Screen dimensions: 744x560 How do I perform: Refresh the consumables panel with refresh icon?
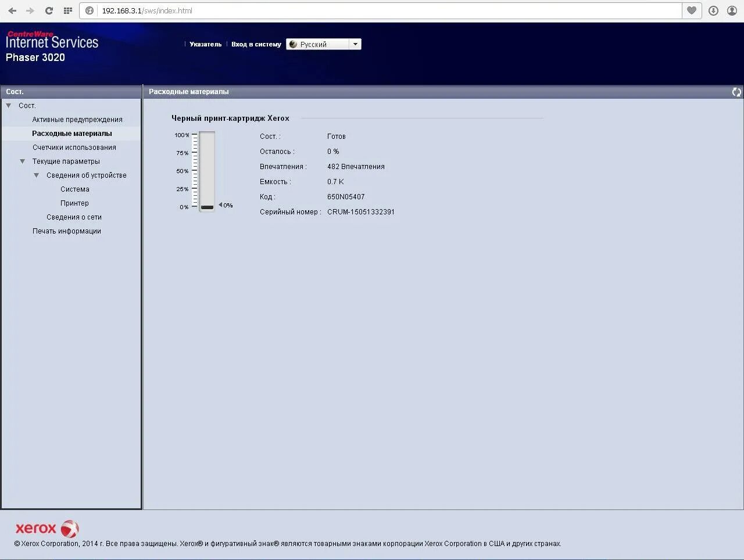point(736,92)
